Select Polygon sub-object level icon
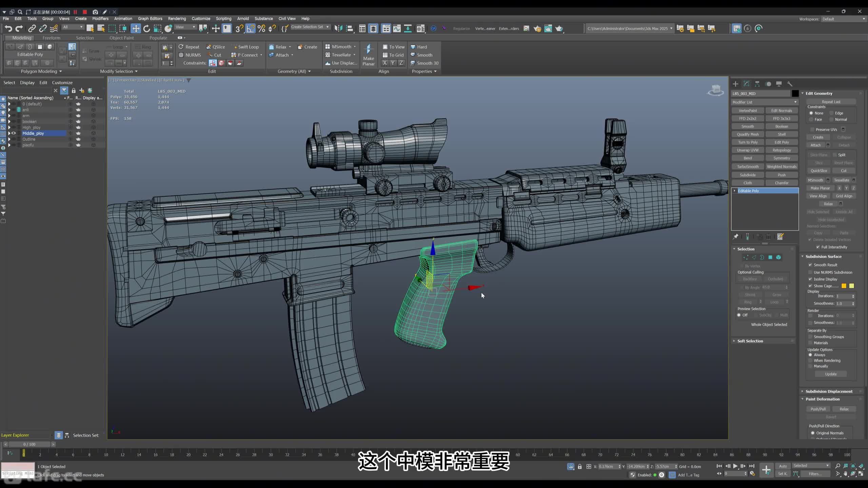 pyautogui.click(x=770, y=258)
